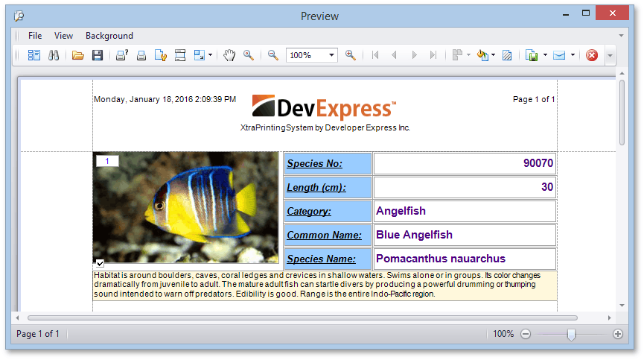Go to the last page
The width and height of the screenshot is (644, 360).
point(433,55)
